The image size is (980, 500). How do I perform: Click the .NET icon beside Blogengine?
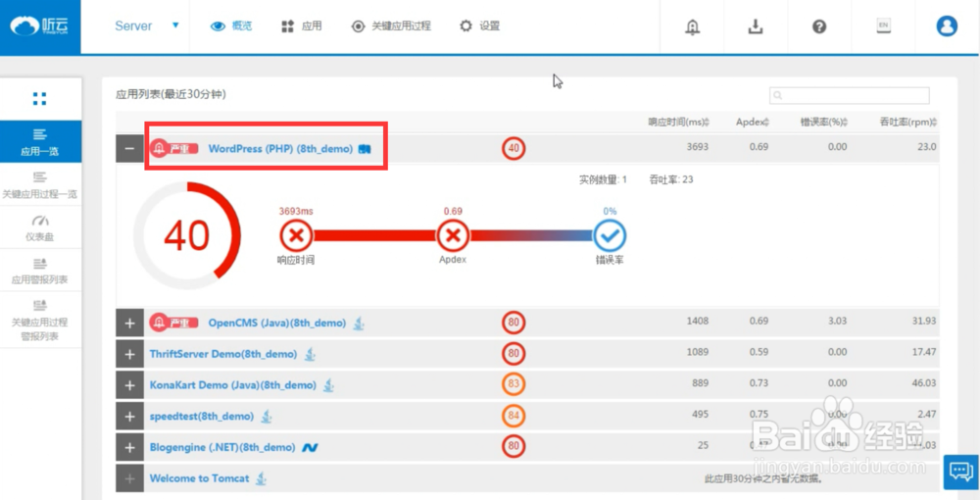pos(310,447)
